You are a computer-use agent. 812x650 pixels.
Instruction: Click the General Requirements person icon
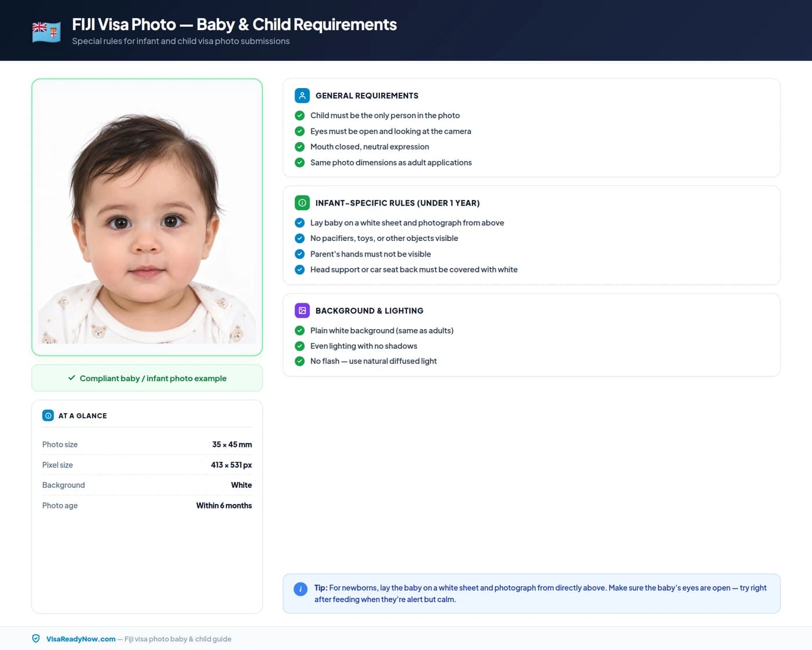(302, 96)
